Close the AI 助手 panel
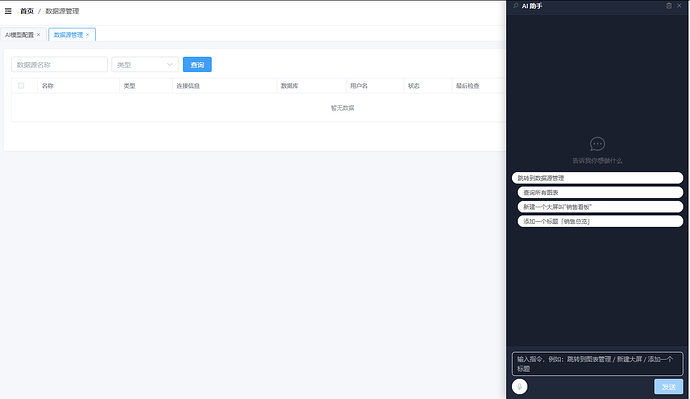The height and width of the screenshot is (399, 690). (679, 6)
